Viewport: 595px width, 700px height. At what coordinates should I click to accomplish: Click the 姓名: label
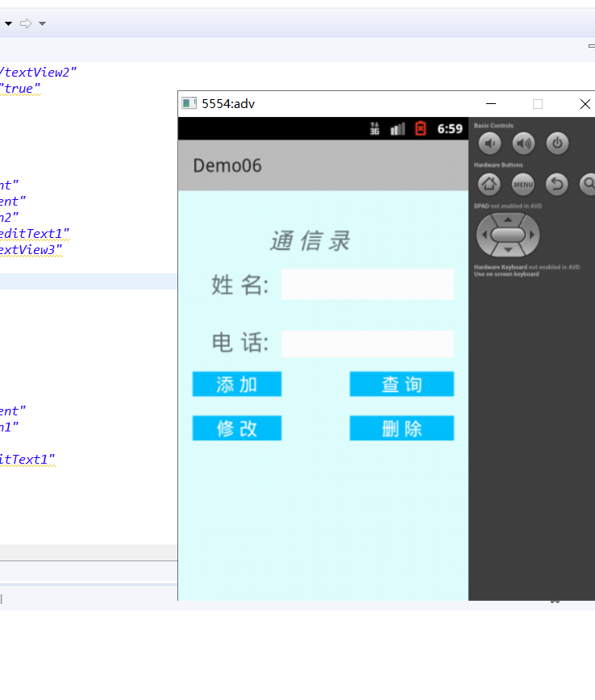[240, 285]
